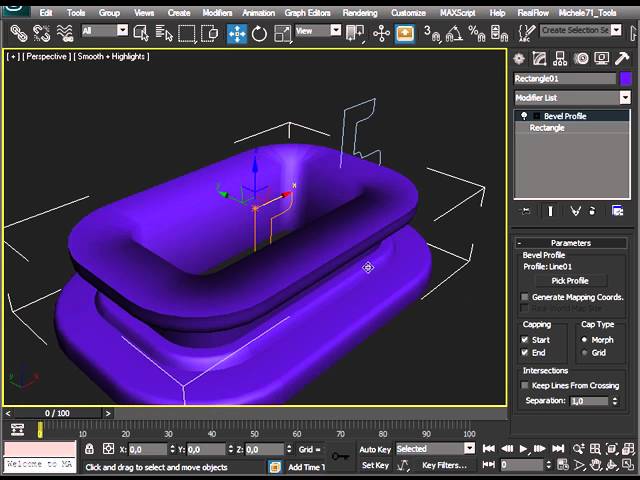
Task: Click the 0 / 100 time slider
Action: pyautogui.click(x=57, y=413)
